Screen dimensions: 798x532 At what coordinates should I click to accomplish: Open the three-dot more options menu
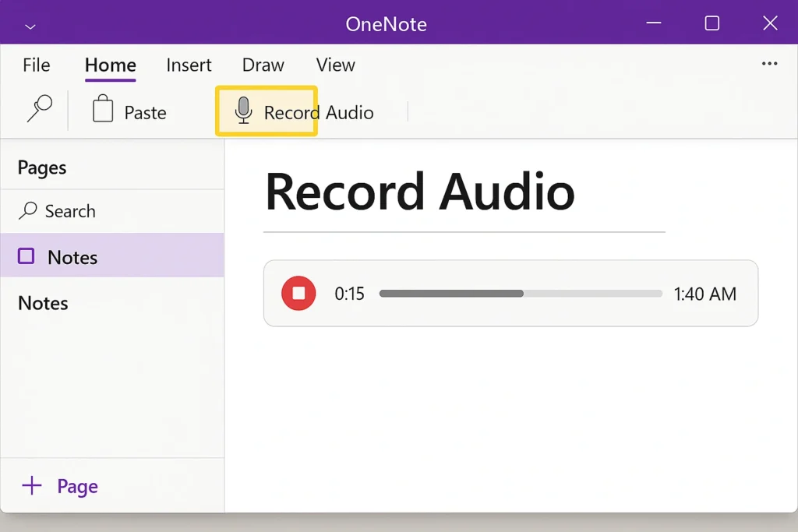[769, 65]
